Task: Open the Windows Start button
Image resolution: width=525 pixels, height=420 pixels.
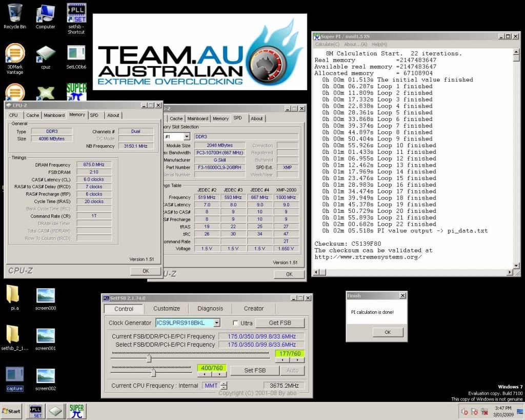Action: (11, 411)
